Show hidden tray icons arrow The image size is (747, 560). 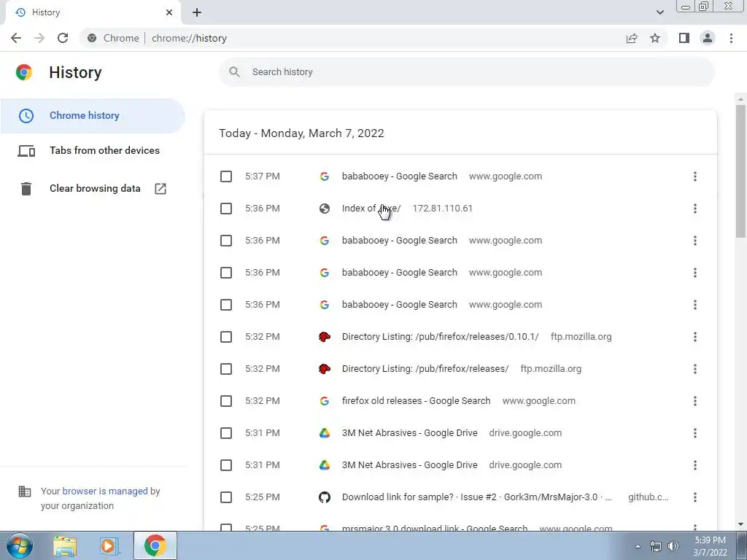coord(638,546)
